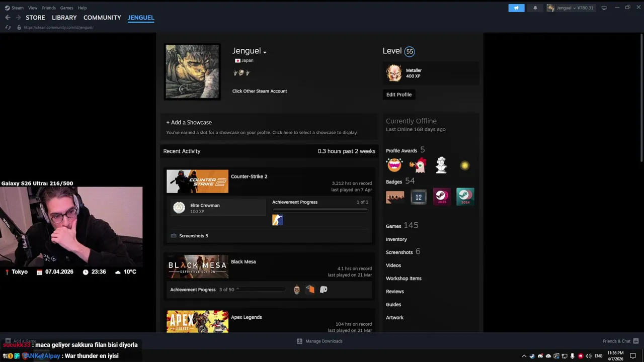The width and height of the screenshot is (644, 362).
Task: Click Manage Downloads in the bottom bar
Action: 319,341
